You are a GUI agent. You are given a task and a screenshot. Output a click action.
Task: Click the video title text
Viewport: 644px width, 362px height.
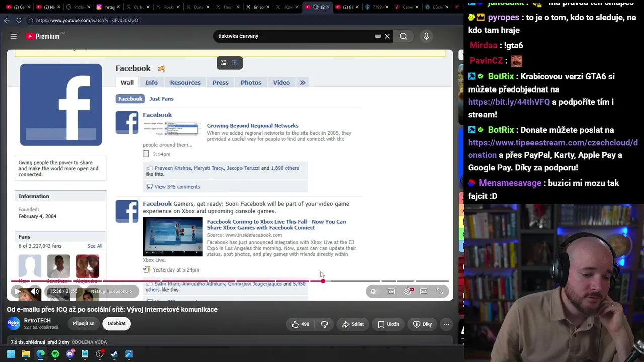112,309
